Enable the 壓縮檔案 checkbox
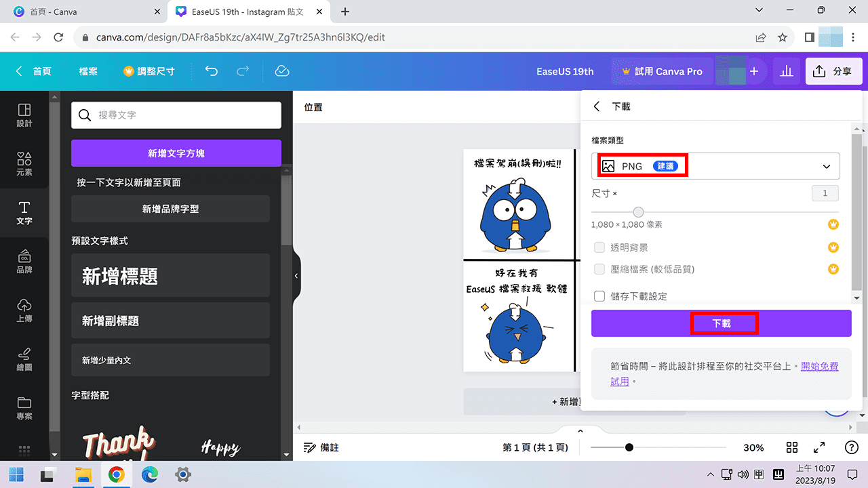 click(599, 268)
